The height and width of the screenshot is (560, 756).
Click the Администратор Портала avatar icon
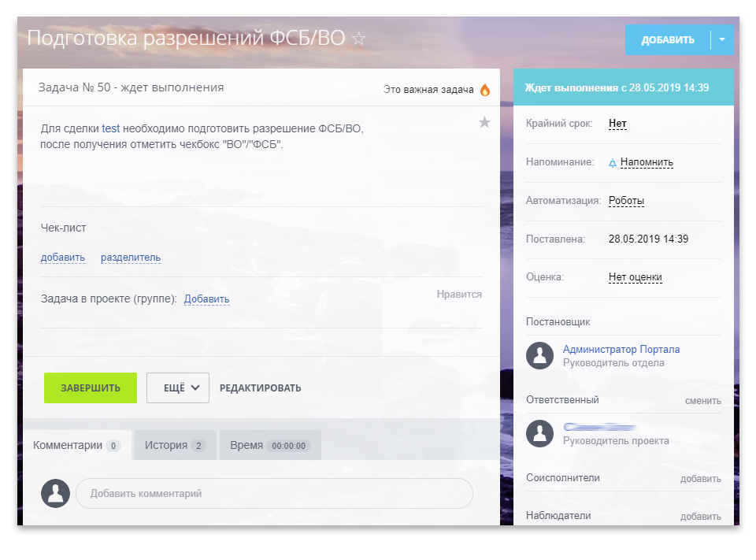pyautogui.click(x=539, y=355)
